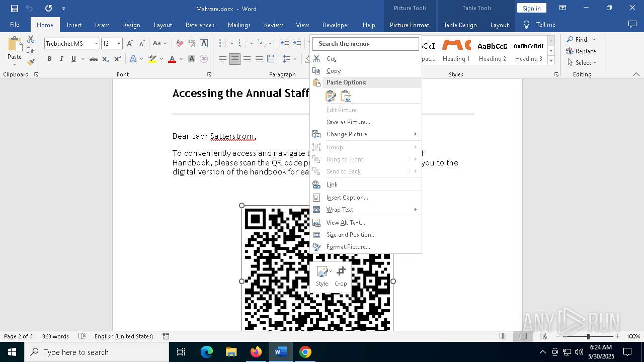Click Replace in Editing group
644x362 pixels.
581,51
